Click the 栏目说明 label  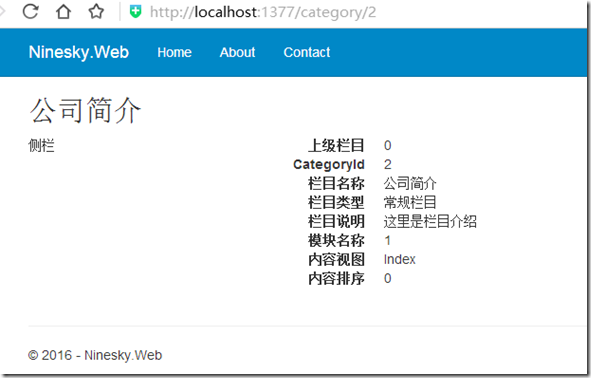pyautogui.click(x=336, y=222)
